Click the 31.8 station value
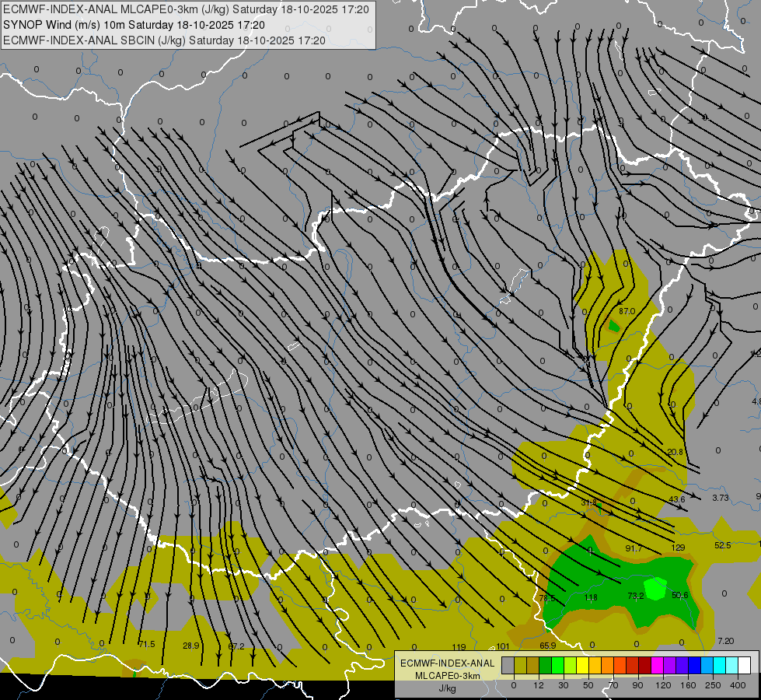Viewport: 761px width, 700px height. click(x=588, y=503)
